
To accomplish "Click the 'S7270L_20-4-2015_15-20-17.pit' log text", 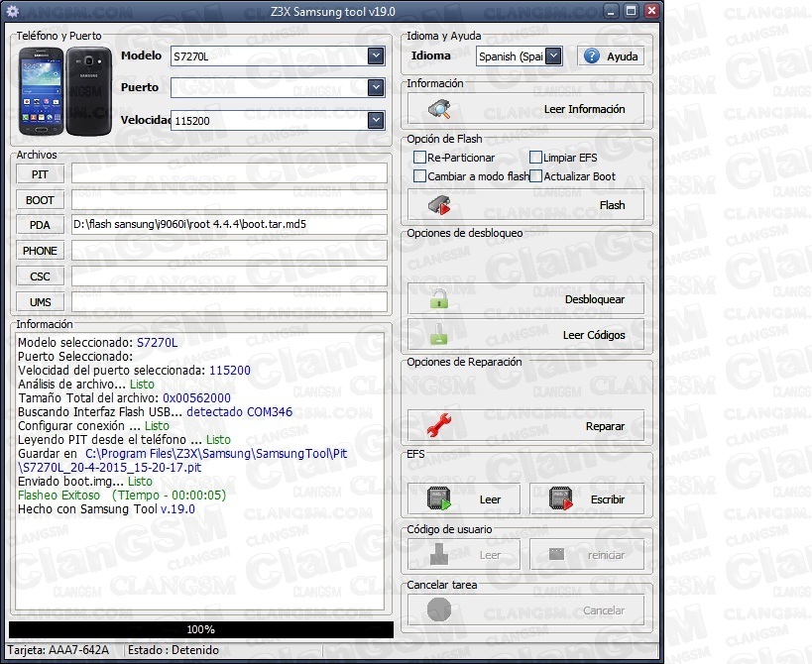I will pyautogui.click(x=109, y=468).
